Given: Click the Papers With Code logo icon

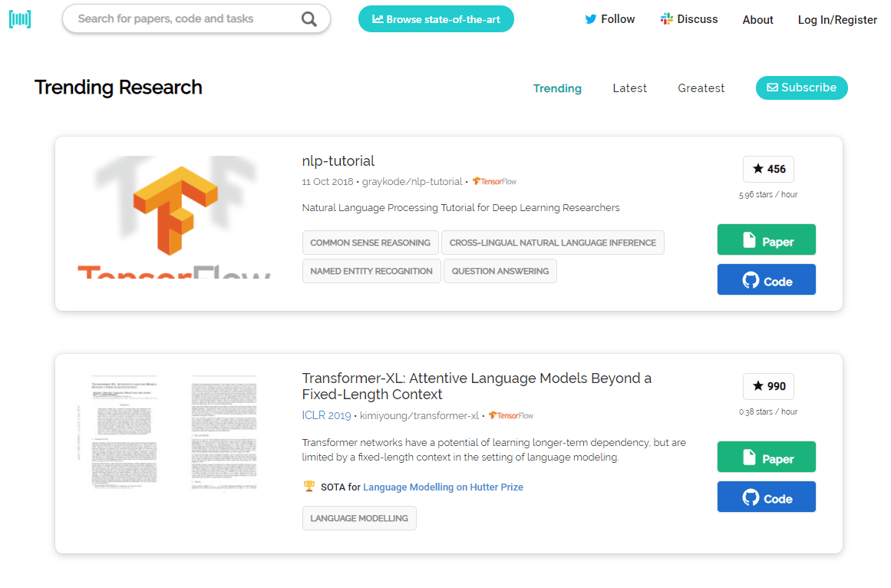Looking at the screenshot, I should [x=20, y=18].
